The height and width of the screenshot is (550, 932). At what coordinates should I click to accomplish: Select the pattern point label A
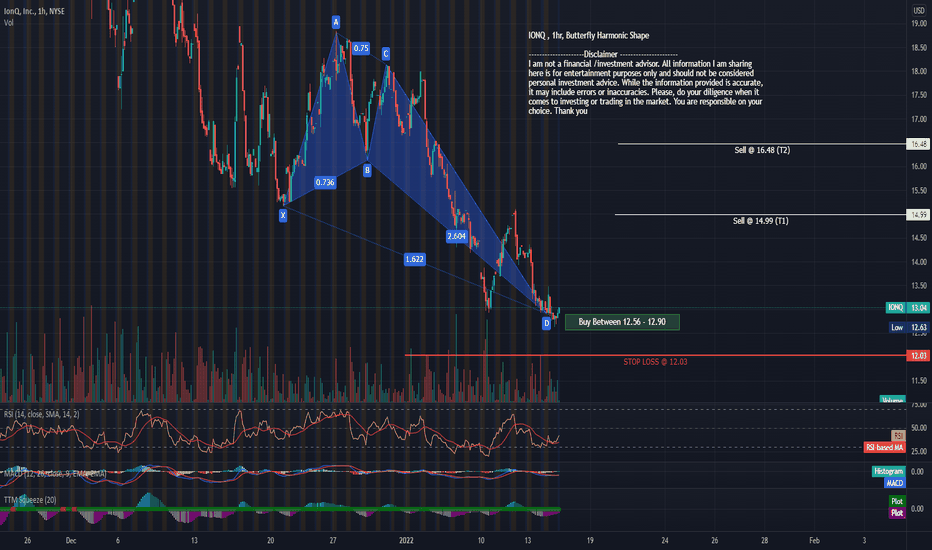(x=336, y=22)
